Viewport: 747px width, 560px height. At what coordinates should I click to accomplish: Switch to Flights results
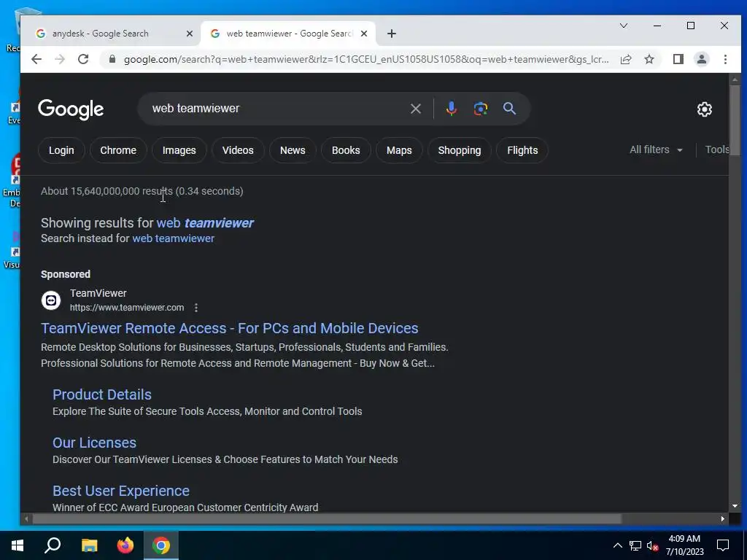coord(522,150)
